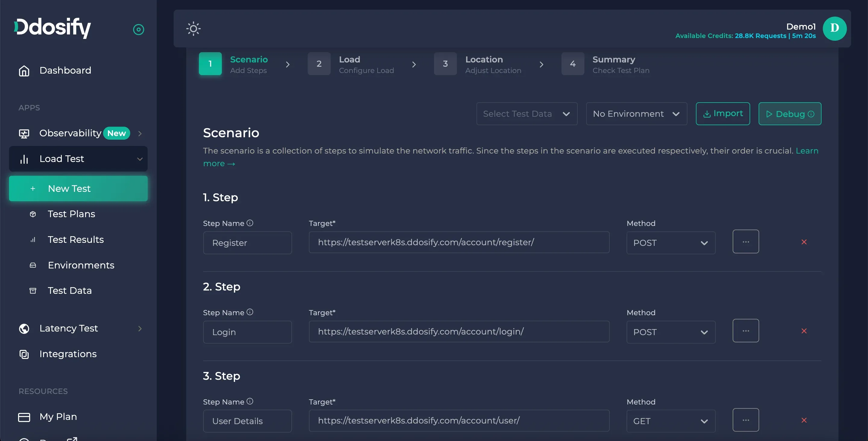Open the No Environment dropdown
Viewport: 868px width, 441px height.
pyautogui.click(x=636, y=114)
